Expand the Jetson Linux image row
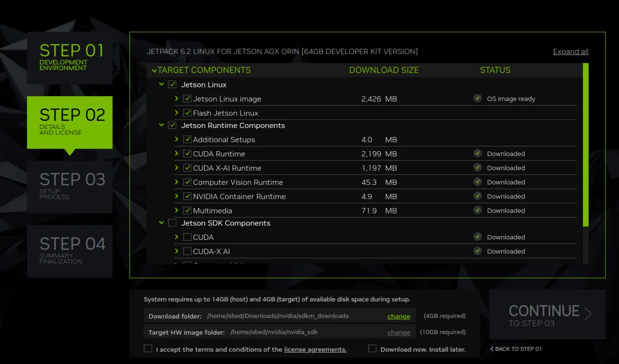 pos(176,98)
